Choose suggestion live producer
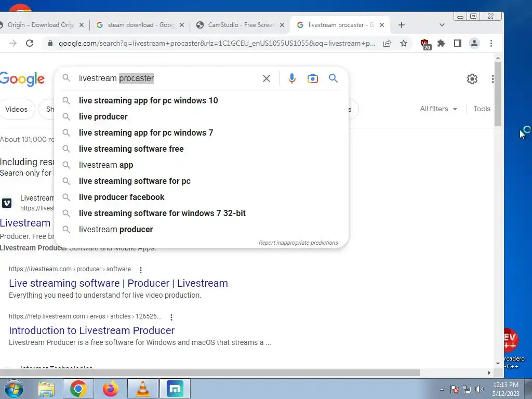This screenshot has width=532, height=399. [202, 117]
